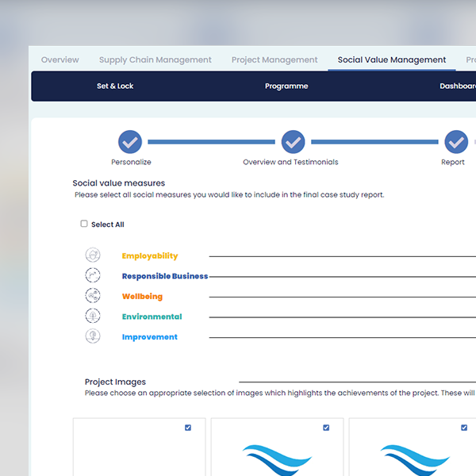The height and width of the screenshot is (476, 476).
Task: Expand the Employability measures section
Action: click(150, 256)
